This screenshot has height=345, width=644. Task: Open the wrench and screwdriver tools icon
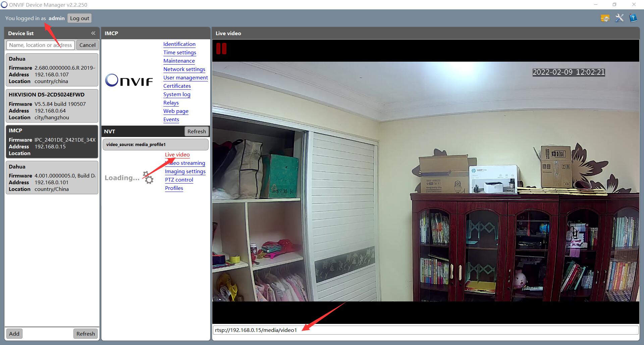(x=619, y=18)
